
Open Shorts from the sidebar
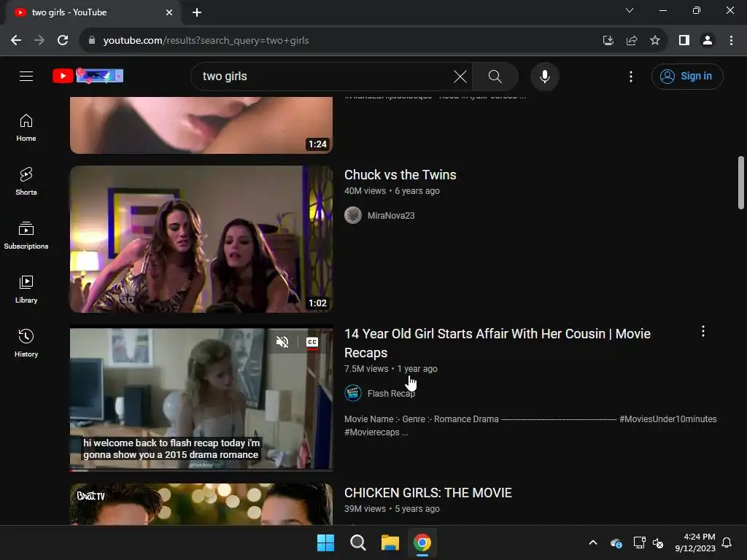click(26, 182)
